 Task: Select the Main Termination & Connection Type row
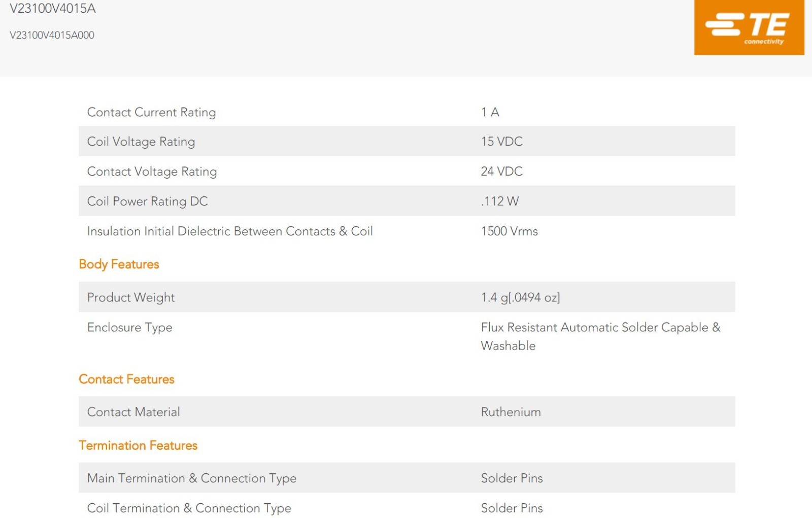click(407, 477)
